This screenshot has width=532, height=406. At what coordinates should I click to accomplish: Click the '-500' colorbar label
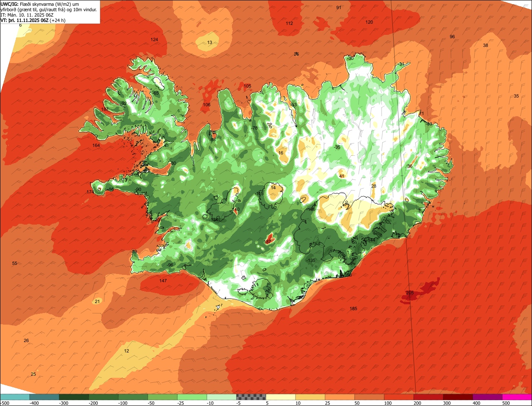pos(5,403)
